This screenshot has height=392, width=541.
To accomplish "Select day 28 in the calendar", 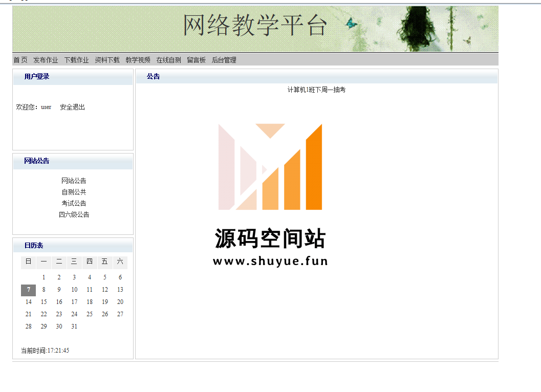I will [28, 326].
